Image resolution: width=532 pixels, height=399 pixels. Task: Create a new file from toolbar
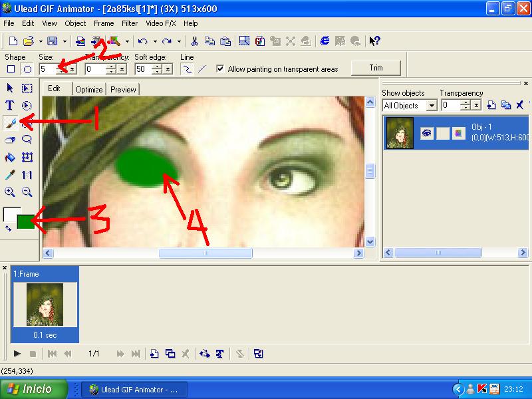click(x=13, y=41)
